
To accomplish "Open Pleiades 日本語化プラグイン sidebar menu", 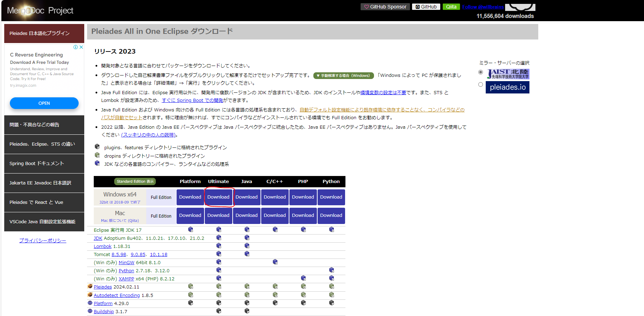I will click(44, 34).
